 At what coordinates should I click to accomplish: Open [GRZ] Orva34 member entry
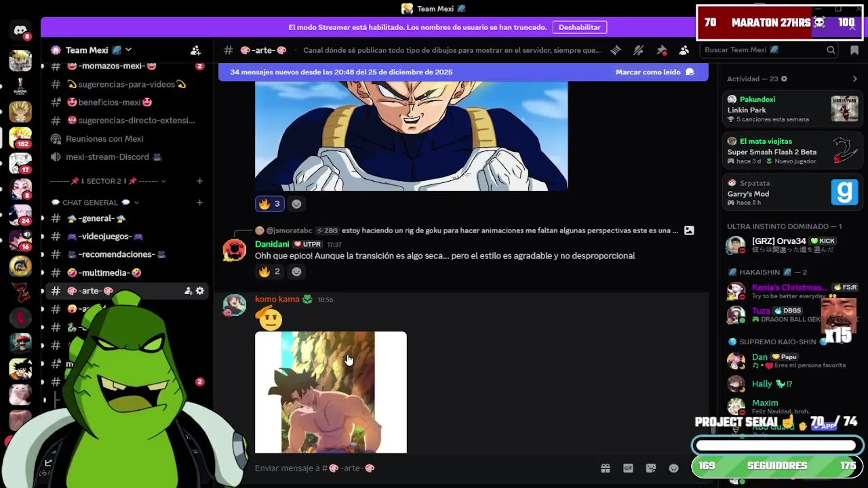[x=791, y=245]
